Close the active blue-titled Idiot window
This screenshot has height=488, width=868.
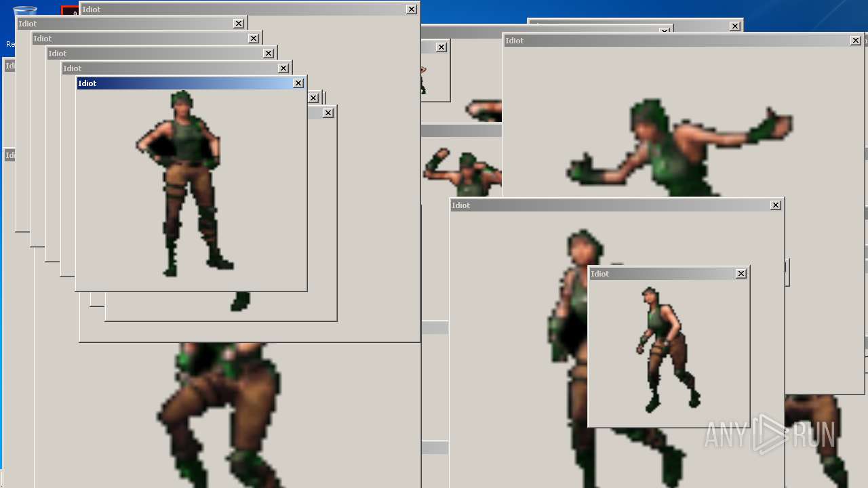pos(298,83)
